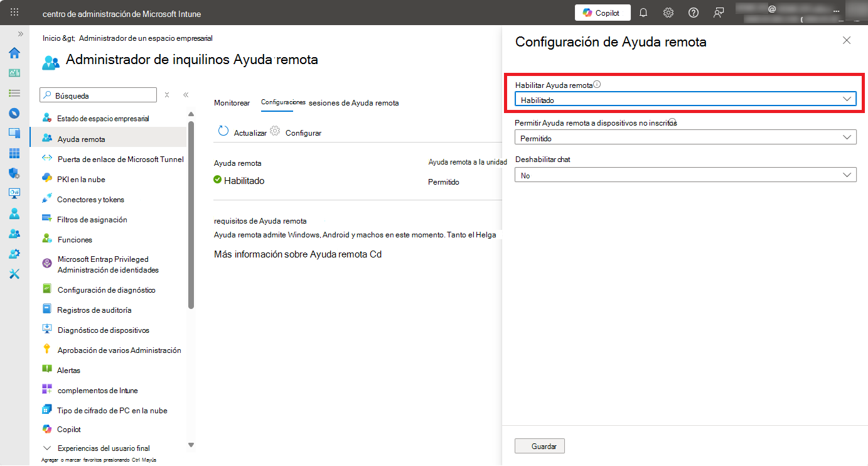Click the Habilitado status with green check
Viewport: 868px width, 466px height.
pyautogui.click(x=239, y=180)
